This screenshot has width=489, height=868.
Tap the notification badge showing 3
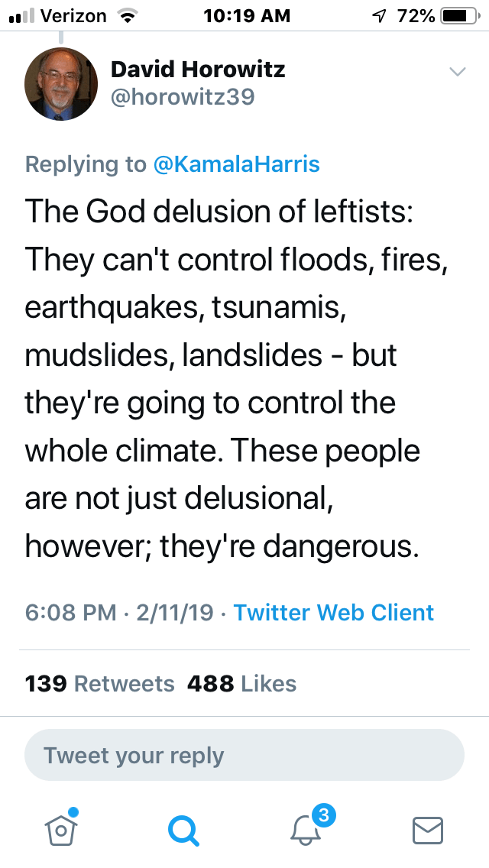tap(323, 816)
